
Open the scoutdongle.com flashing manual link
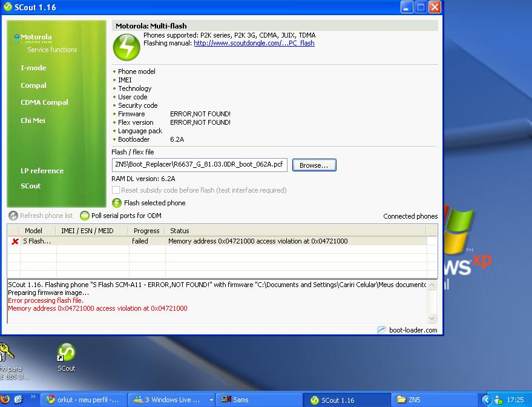click(x=254, y=43)
